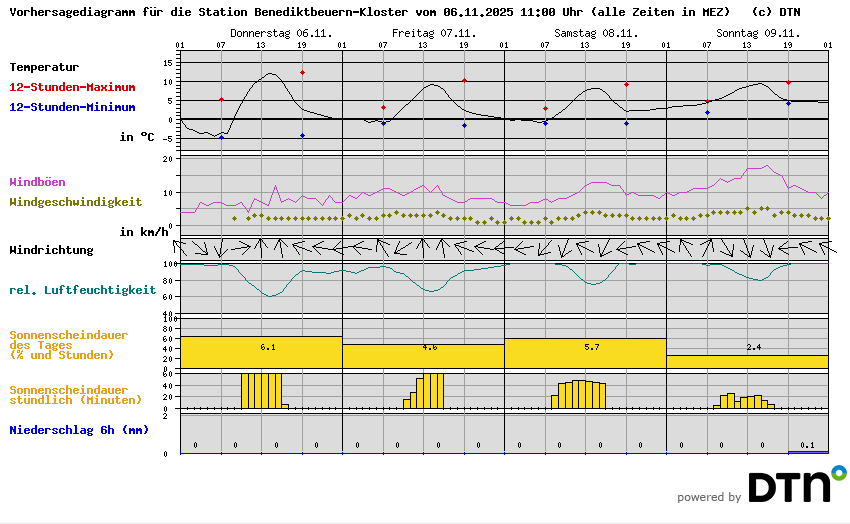This screenshot has height=524, width=850.
Task: Click the Windrichtung row label
Action: [x=51, y=250]
